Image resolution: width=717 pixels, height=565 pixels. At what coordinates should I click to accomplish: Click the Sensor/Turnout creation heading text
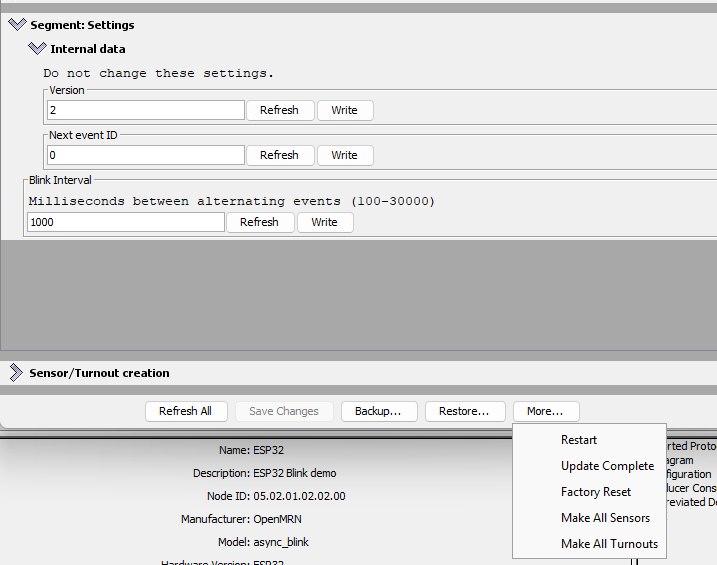click(99, 373)
